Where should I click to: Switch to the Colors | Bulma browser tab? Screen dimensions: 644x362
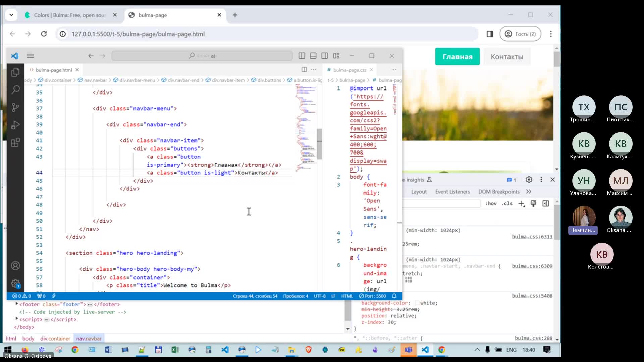[70, 15]
